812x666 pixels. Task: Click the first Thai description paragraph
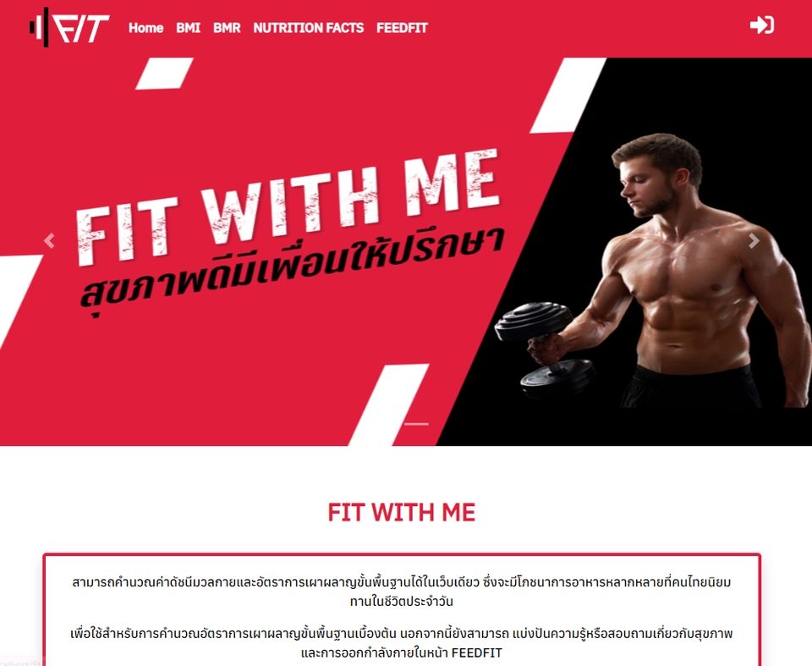coord(401,592)
